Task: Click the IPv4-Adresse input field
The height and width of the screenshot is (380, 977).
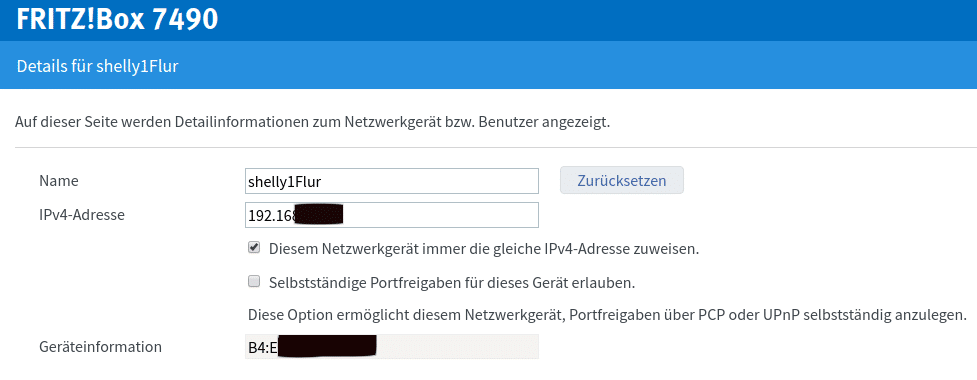Action: (391, 216)
